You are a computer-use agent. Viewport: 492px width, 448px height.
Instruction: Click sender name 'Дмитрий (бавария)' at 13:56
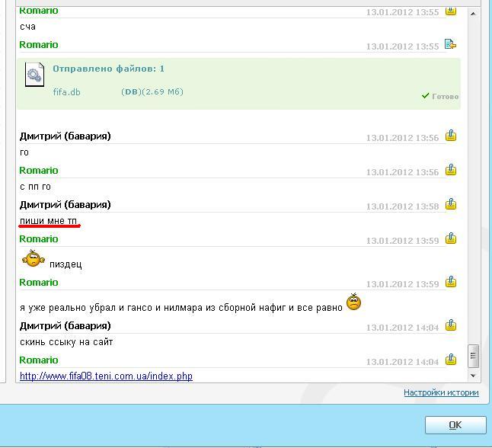65,136
